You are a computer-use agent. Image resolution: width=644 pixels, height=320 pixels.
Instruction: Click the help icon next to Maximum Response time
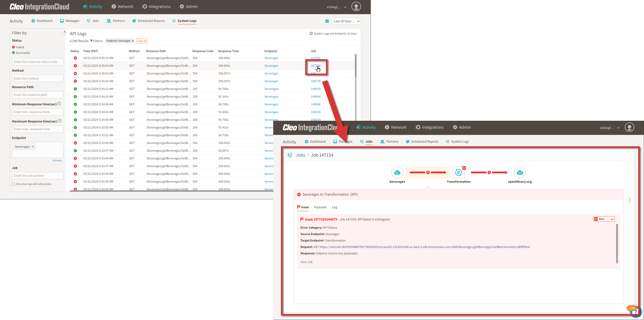tap(60, 121)
